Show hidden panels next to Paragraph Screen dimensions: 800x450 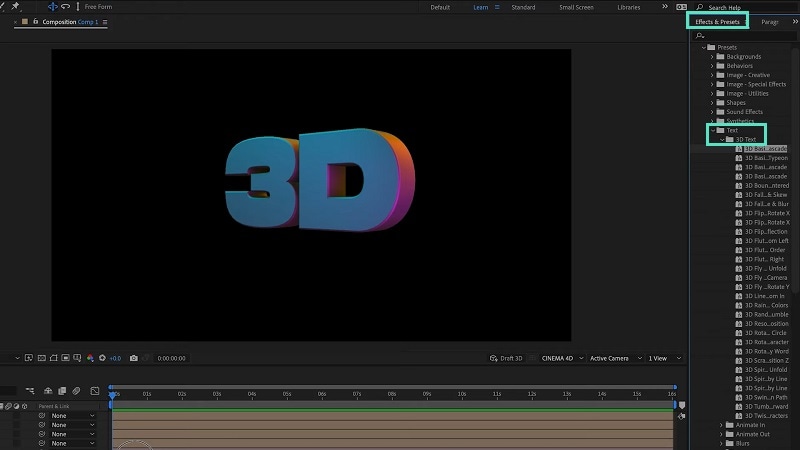pyautogui.click(x=795, y=21)
